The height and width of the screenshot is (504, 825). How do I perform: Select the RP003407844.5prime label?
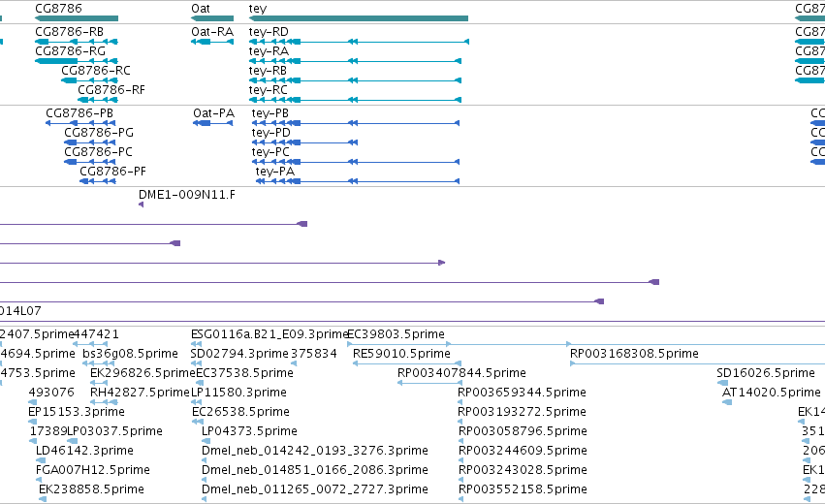tap(461, 373)
